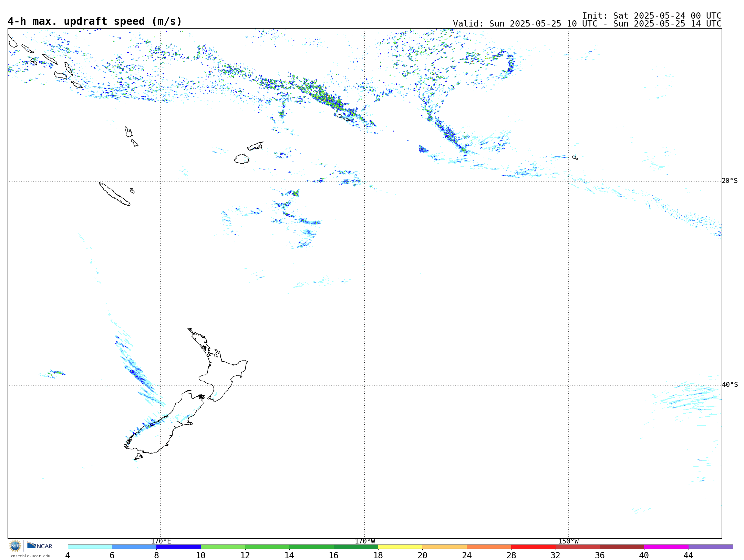Click the New Caledonia island outline

(114, 194)
